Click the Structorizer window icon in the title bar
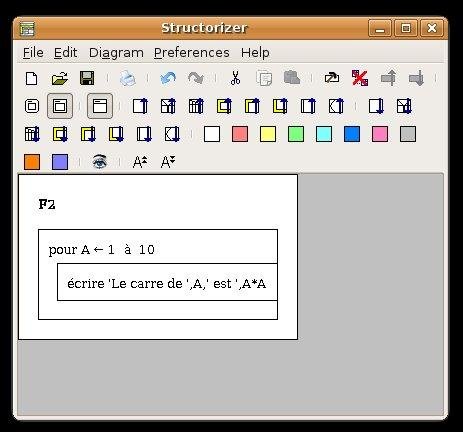This screenshot has height=432, width=463. [28, 29]
